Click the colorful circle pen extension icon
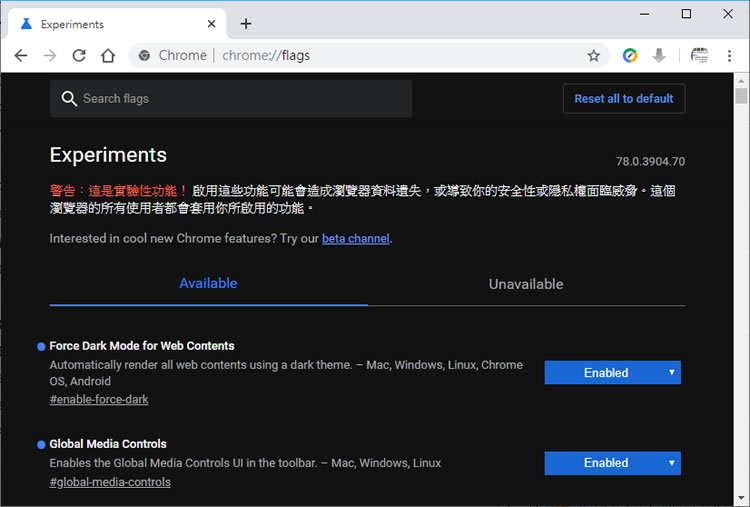Viewport: 750px width, 507px height. coord(630,56)
